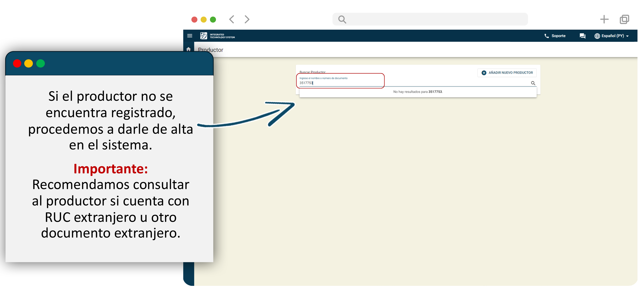The image size is (644, 292).
Task: Open the chat messages icon
Action: [x=582, y=36]
